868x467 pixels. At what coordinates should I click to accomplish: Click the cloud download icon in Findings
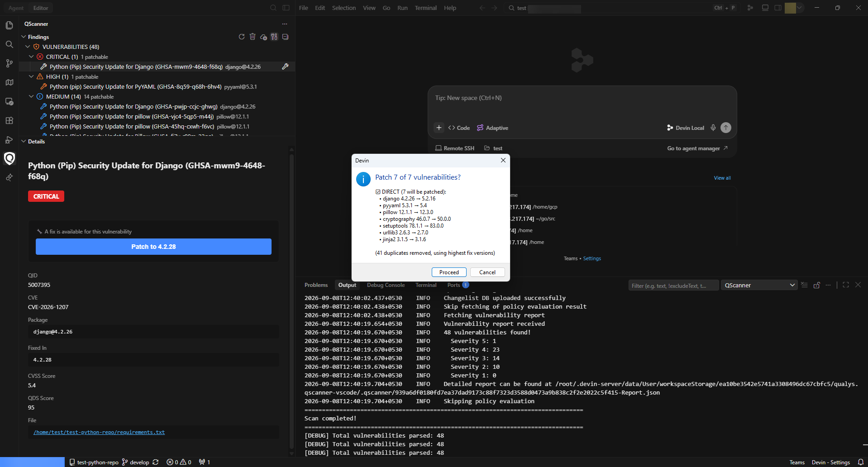263,37
